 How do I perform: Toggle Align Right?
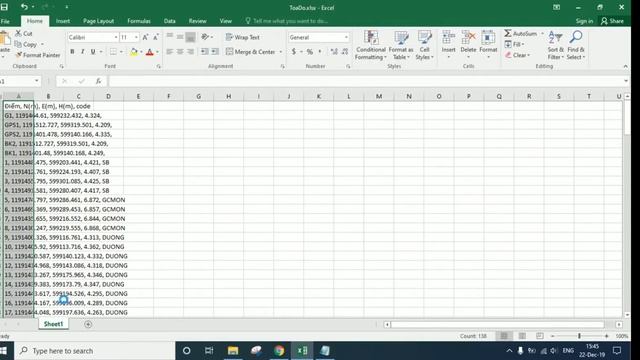pyautogui.click(x=191, y=52)
